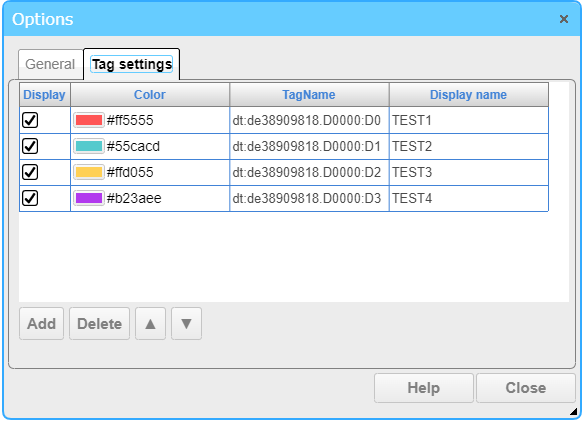Click the move up arrow button
The height and width of the screenshot is (424, 586).
coord(150,324)
